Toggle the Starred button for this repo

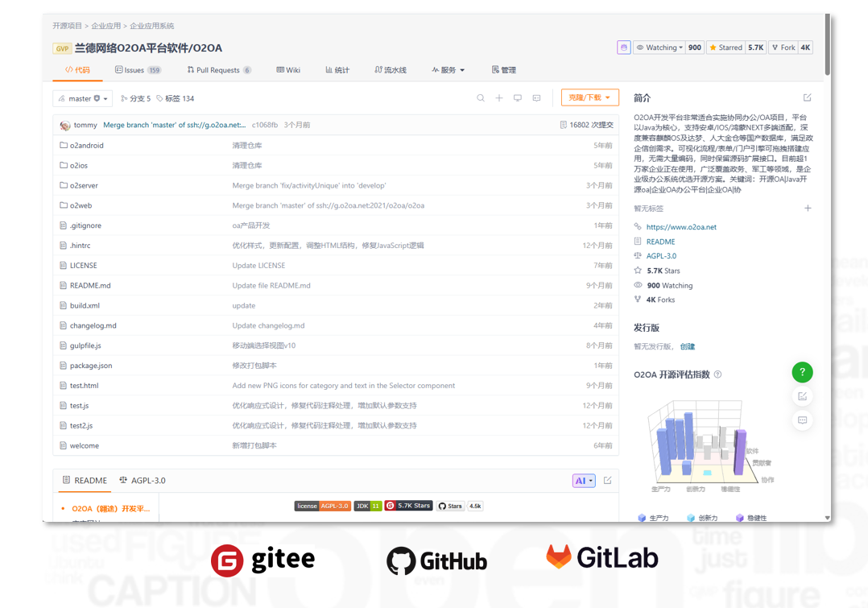pyautogui.click(x=726, y=48)
